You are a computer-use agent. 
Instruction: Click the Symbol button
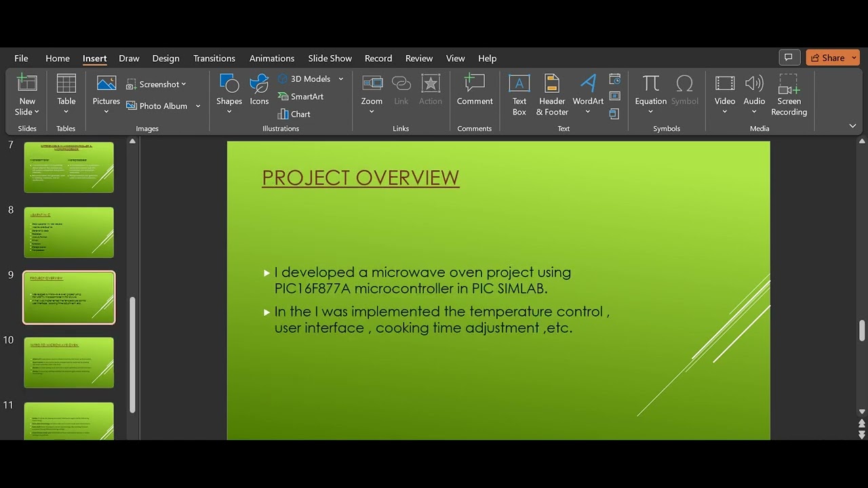[685, 89]
